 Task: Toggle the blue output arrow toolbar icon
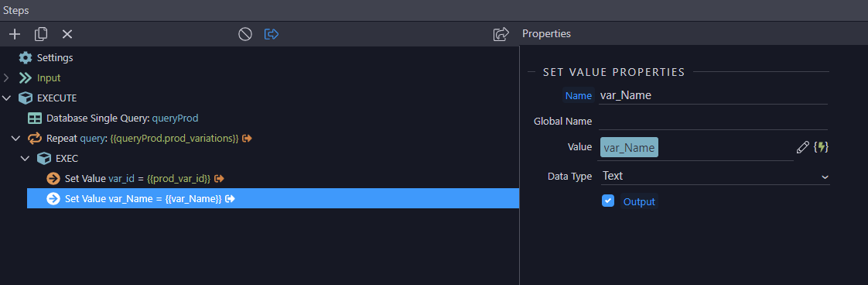click(272, 34)
